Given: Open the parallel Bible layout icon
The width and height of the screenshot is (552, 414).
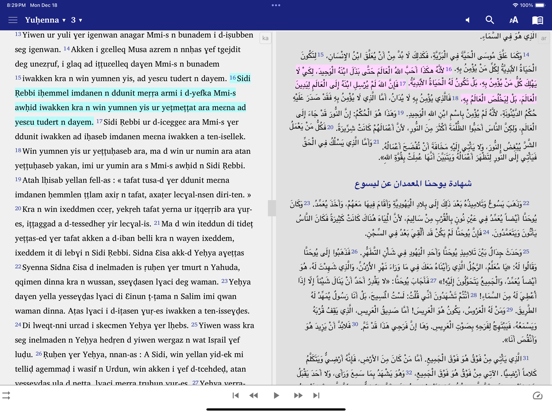Looking at the screenshot, I should point(537,20).
